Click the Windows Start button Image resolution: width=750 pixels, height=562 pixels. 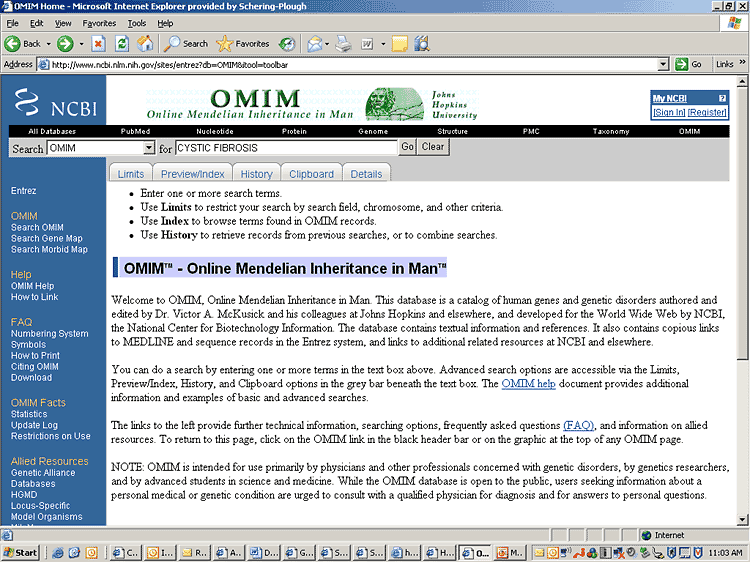(20, 553)
